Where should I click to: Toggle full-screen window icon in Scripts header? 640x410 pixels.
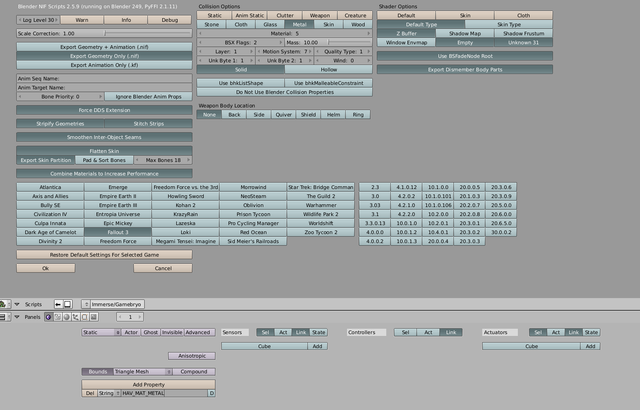tap(68, 304)
